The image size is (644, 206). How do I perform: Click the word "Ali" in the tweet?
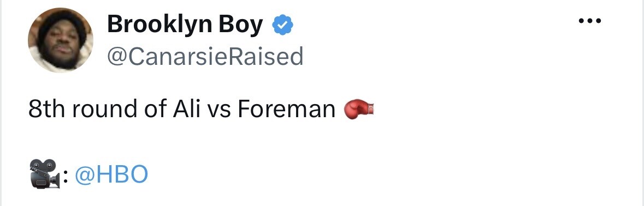coord(183,110)
